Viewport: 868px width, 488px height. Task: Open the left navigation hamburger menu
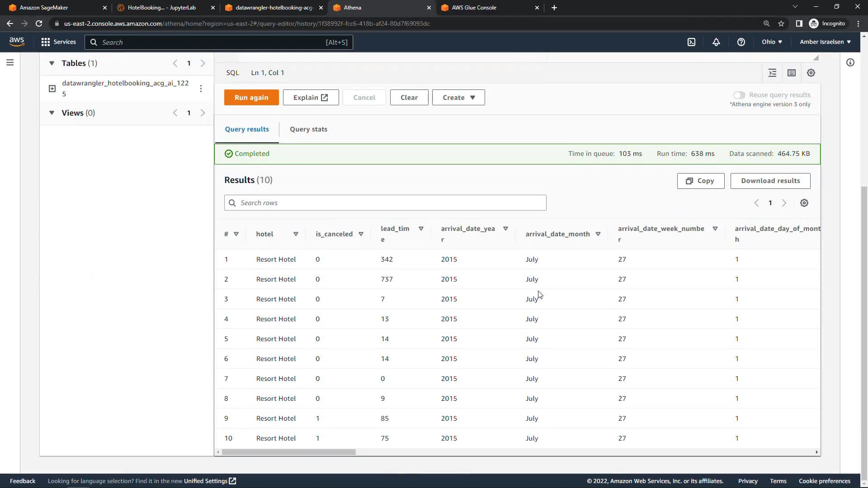pyautogui.click(x=10, y=63)
